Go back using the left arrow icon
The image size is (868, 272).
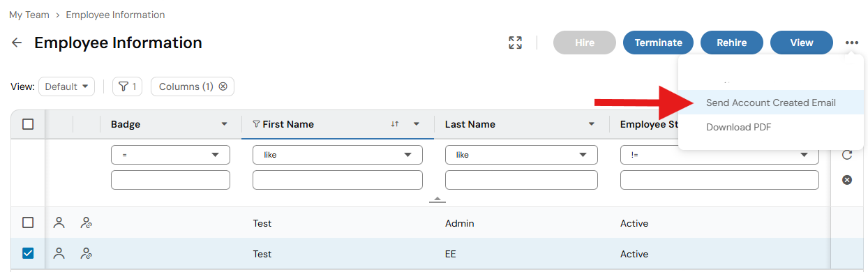coord(17,43)
